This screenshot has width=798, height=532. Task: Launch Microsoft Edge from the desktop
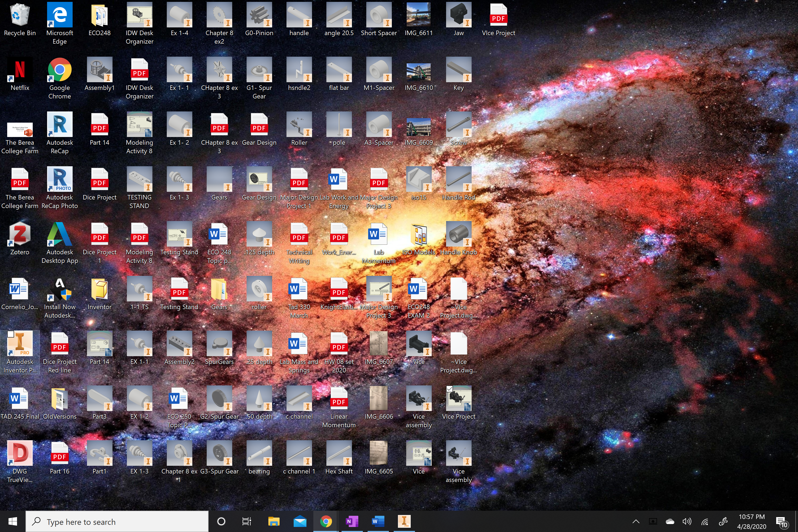[x=60, y=23]
